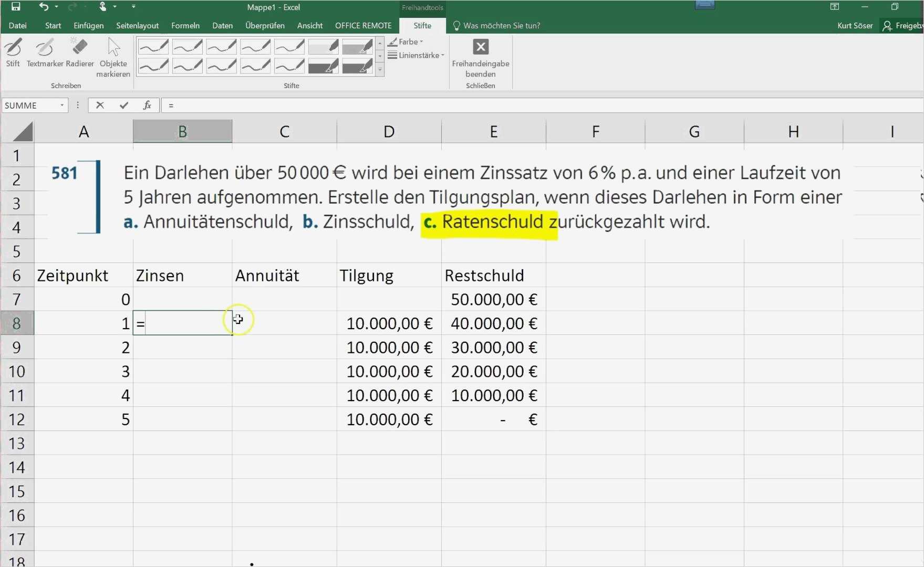924x567 pixels.
Task: Click the Tilgung cell in row 12
Action: [389, 419]
